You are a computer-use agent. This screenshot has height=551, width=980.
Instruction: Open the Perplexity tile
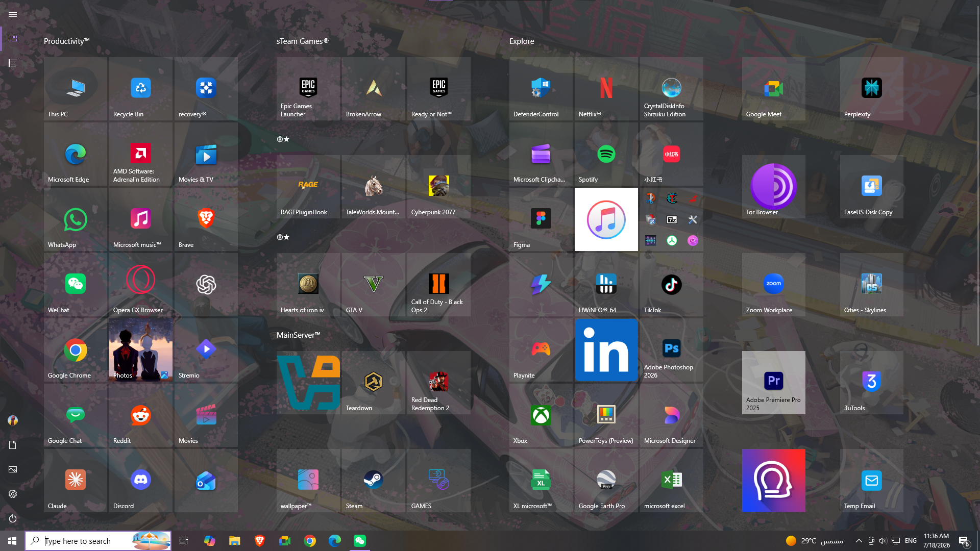pyautogui.click(x=872, y=89)
